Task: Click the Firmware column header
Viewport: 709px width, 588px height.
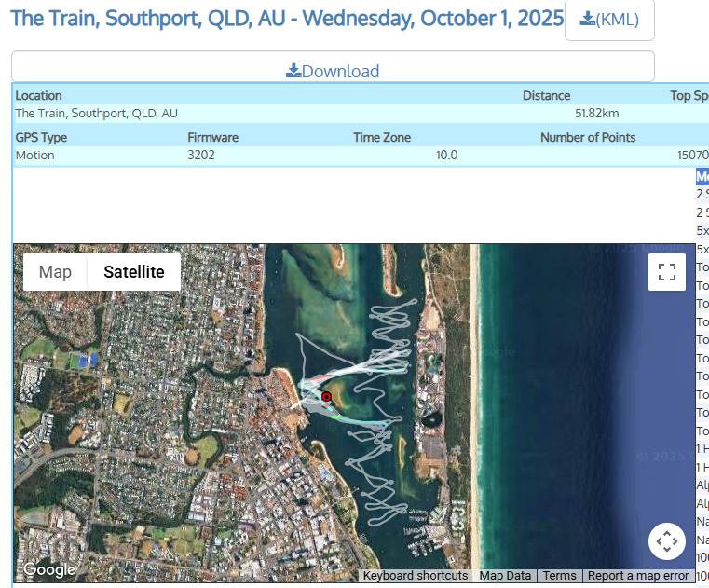Action: pyautogui.click(x=212, y=137)
